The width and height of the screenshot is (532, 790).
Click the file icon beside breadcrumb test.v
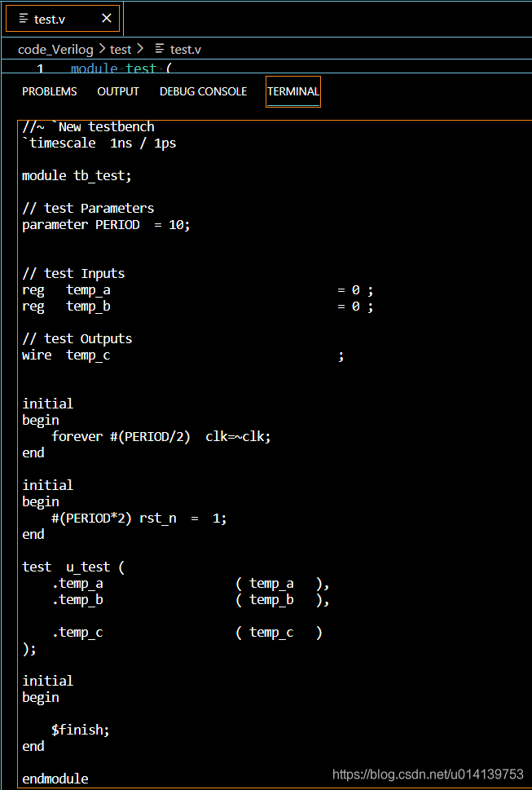click(x=161, y=49)
